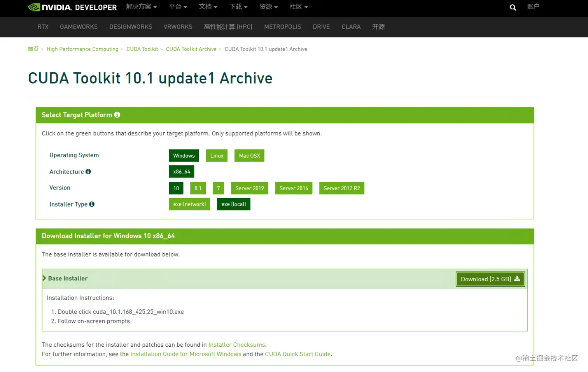The image size is (588, 372).
Task: Open the 文档 dropdown menu
Action: (x=208, y=7)
